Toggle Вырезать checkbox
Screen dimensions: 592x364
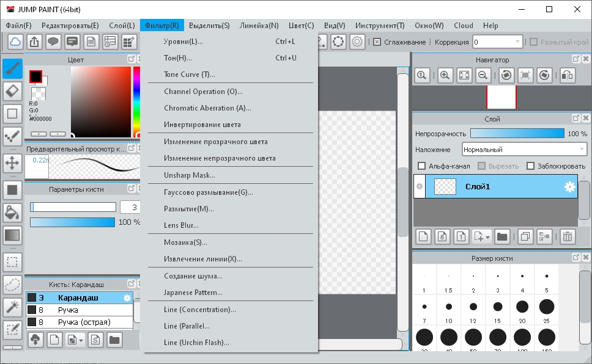pos(481,166)
